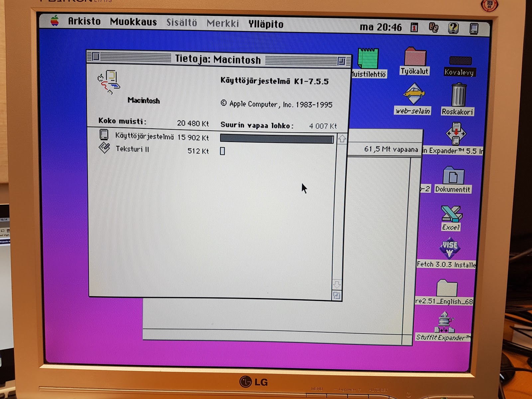Select the Muistilehtiö notepad desktop icon
The height and width of the screenshot is (399, 532).
[368, 59]
